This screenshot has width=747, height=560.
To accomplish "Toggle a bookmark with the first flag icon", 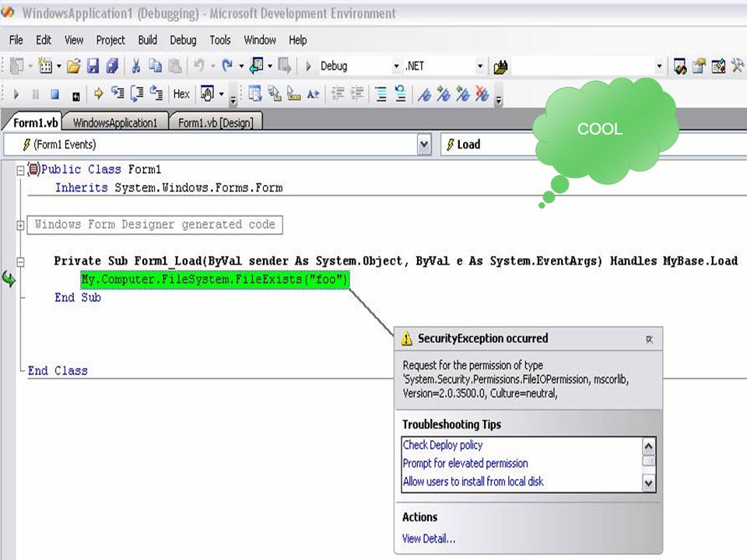I will click(x=424, y=94).
